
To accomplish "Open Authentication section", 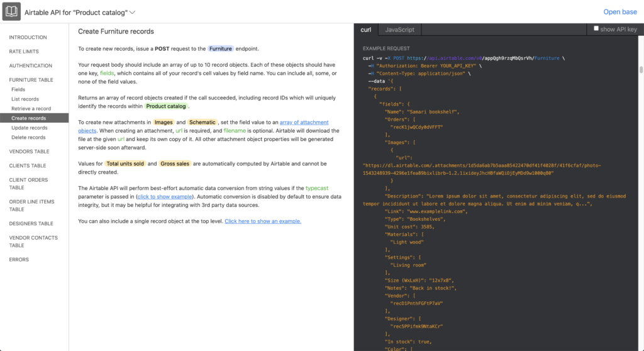I will [30, 66].
